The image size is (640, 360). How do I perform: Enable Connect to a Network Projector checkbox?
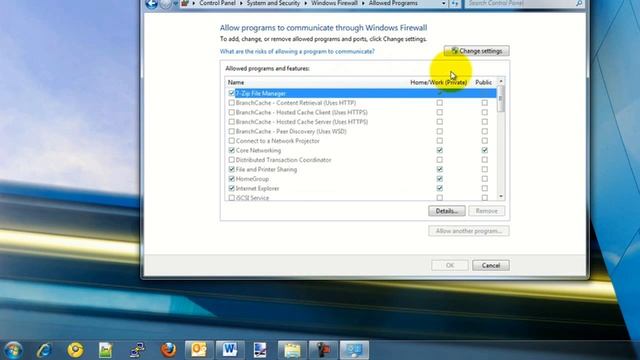232,141
